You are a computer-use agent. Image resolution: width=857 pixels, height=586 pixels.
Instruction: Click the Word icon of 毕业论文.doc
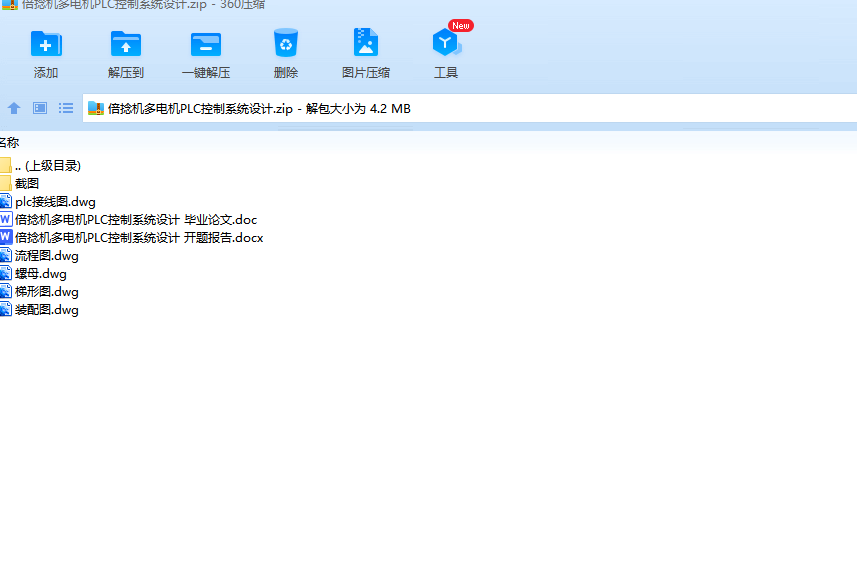point(5,219)
